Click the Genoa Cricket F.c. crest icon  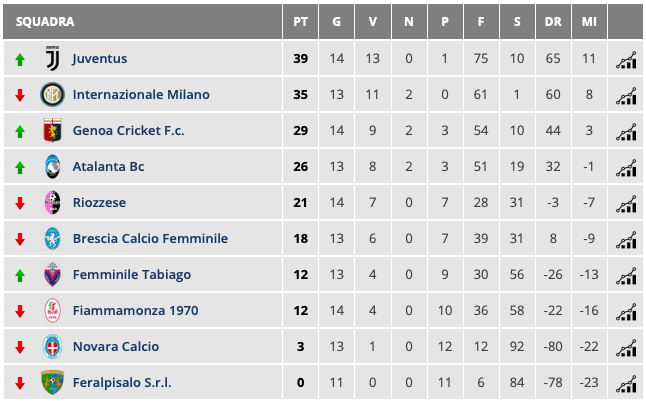pyautogui.click(x=52, y=131)
